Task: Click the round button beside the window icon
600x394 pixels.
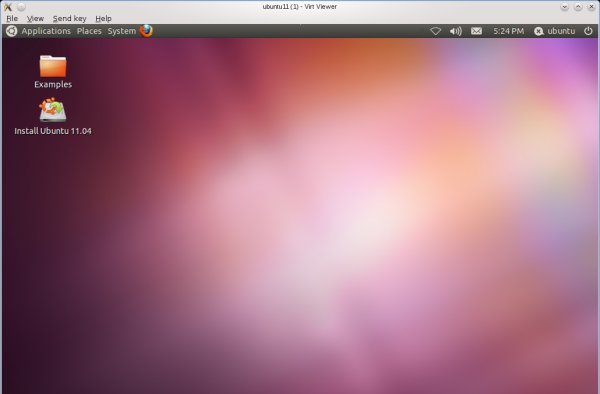Action: pos(21,7)
